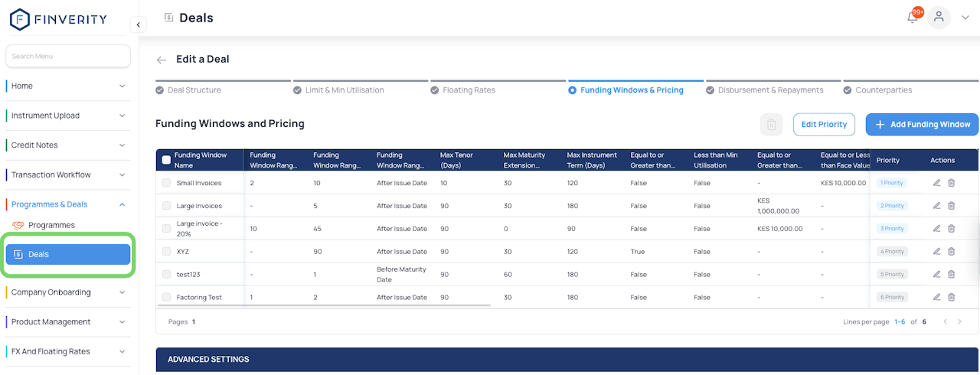Click the back arrow beside Edit a Deal
Screen dimensions: 980x375
(x=162, y=60)
